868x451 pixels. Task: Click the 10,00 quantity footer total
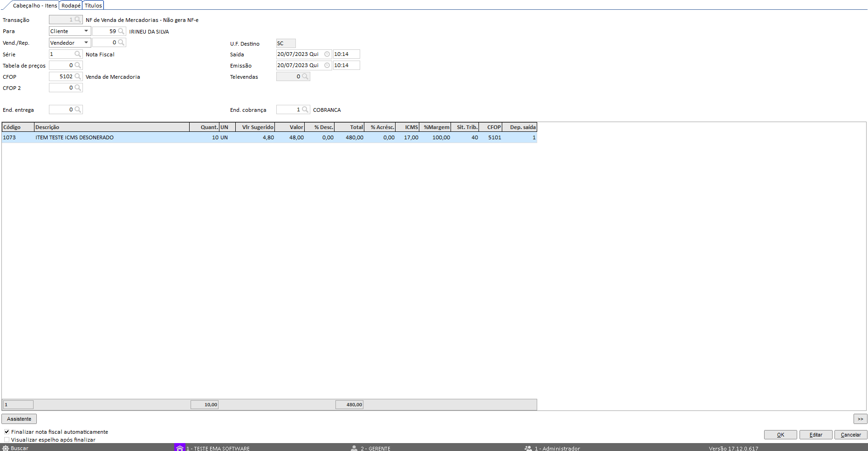(205, 404)
